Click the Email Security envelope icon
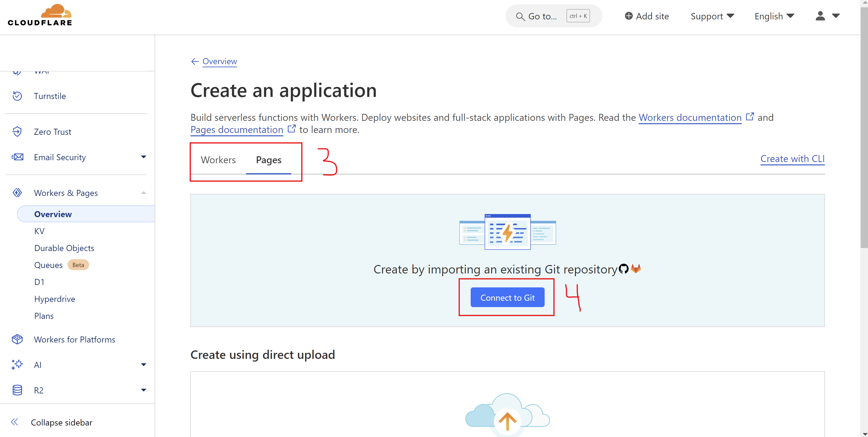The width and height of the screenshot is (868, 437). pos(17,157)
